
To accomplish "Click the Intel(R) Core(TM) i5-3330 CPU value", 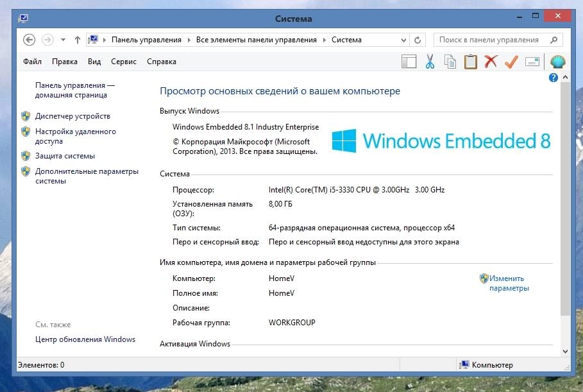I will pyautogui.click(x=357, y=190).
